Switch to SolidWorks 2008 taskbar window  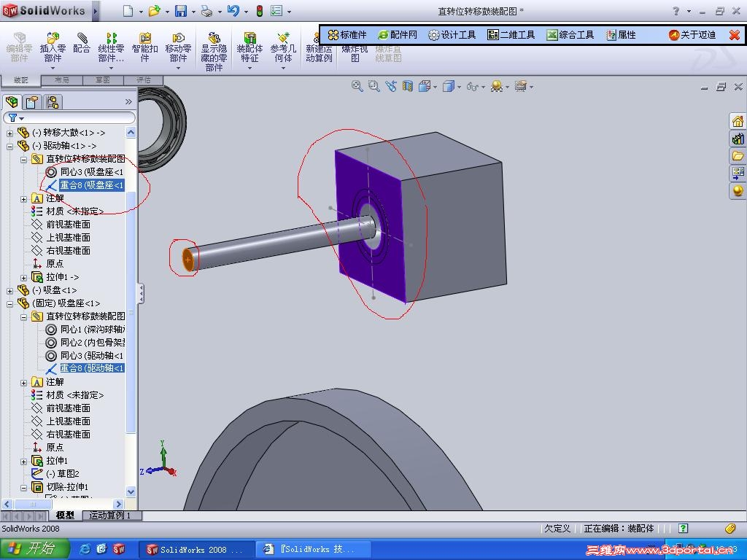point(196,550)
